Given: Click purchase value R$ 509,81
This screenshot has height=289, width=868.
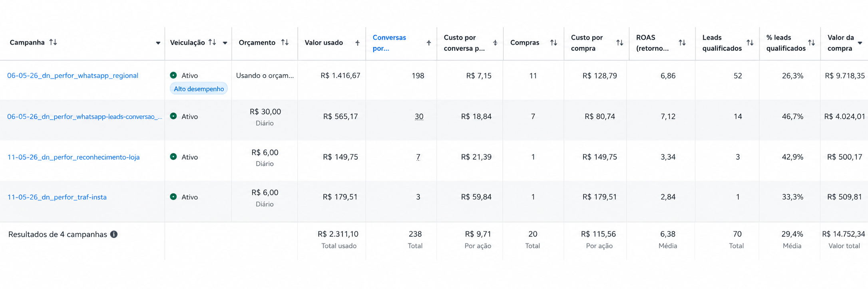Looking at the screenshot, I should pyautogui.click(x=845, y=197).
